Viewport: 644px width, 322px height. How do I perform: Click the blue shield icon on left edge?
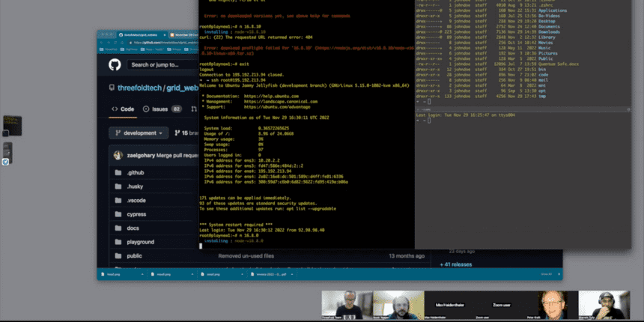tap(5, 162)
